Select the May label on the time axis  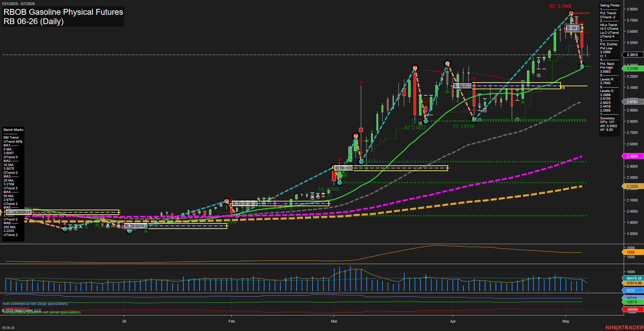(x=566, y=321)
